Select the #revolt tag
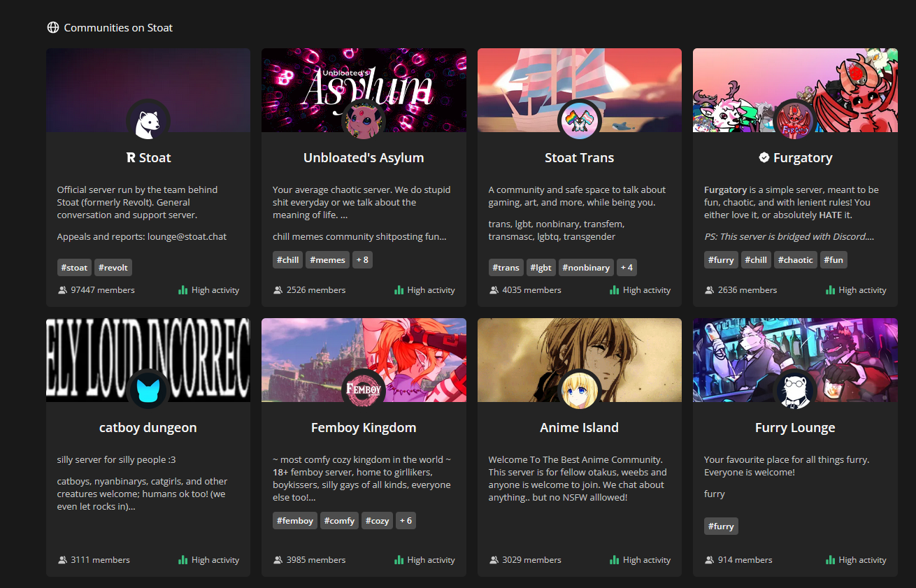This screenshot has width=916, height=588. [113, 268]
